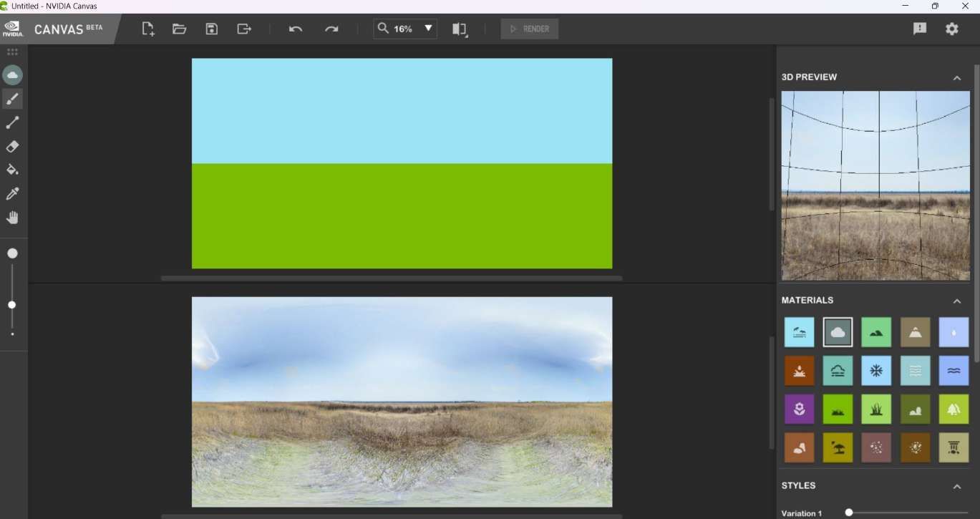Collapse the Materials panel
Viewport: 980px width, 519px height.
coord(958,300)
